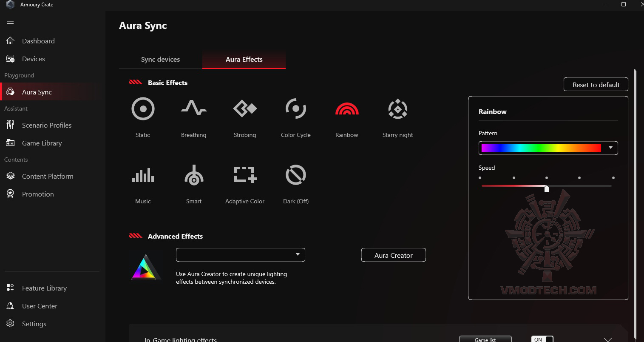Go to Dashboard via its home icon

click(x=10, y=41)
